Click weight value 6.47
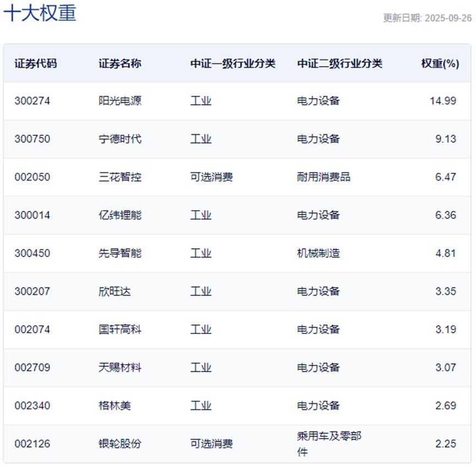Image resolution: width=476 pixels, height=471 pixels. click(446, 177)
